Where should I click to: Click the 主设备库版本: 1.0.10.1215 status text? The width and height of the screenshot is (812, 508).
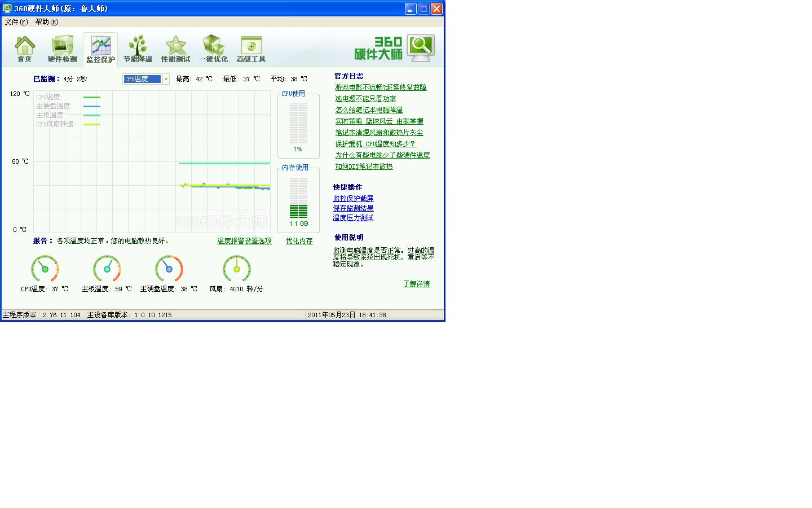coord(129,315)
